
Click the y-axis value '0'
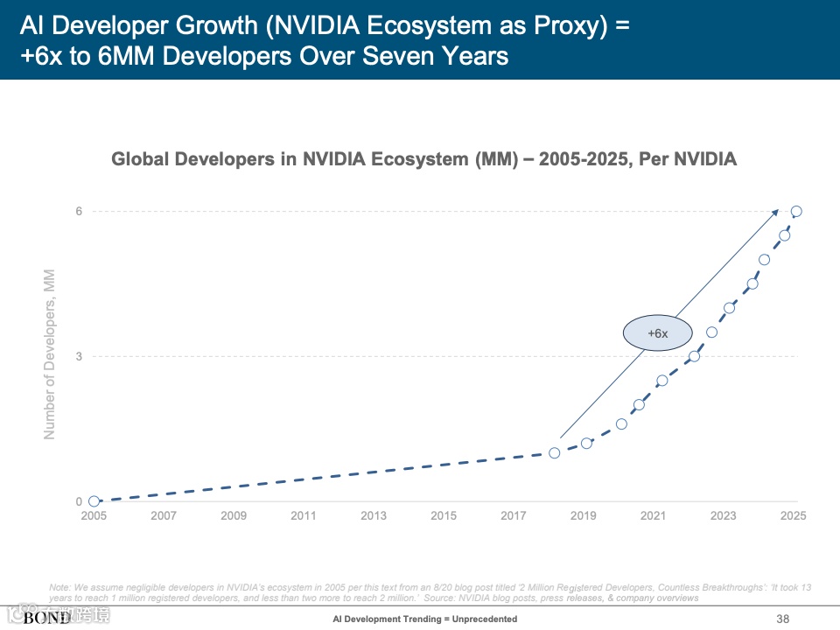pyautogui.click(x=79, y=502)
